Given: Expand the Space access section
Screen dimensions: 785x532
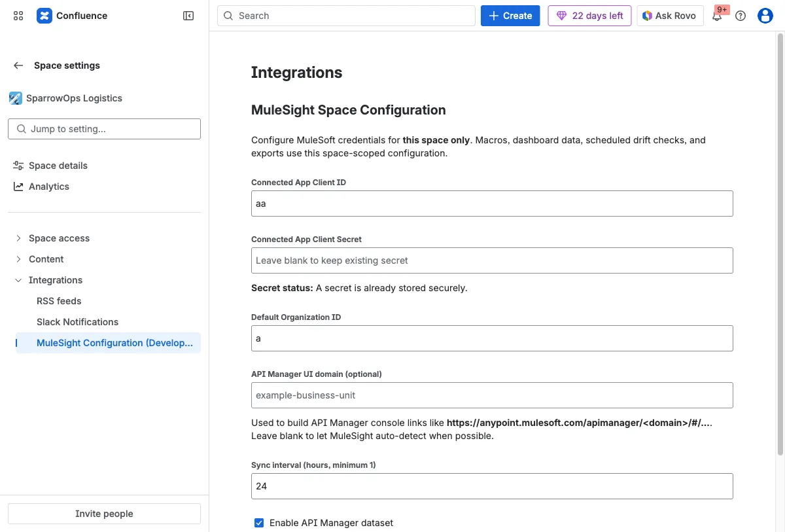Looking at the screenshot, I should pyautogui.click(x=59, y=238).
